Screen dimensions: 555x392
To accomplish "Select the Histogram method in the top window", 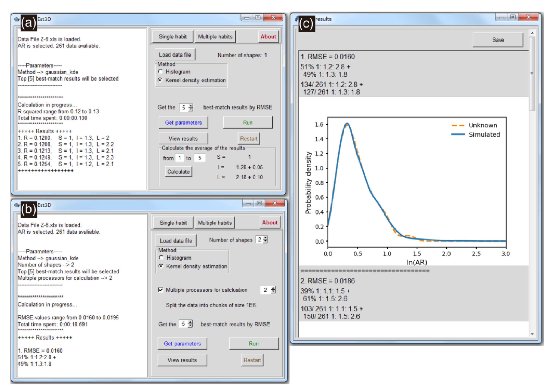I will pyautogui.click(x=160, y=72).
